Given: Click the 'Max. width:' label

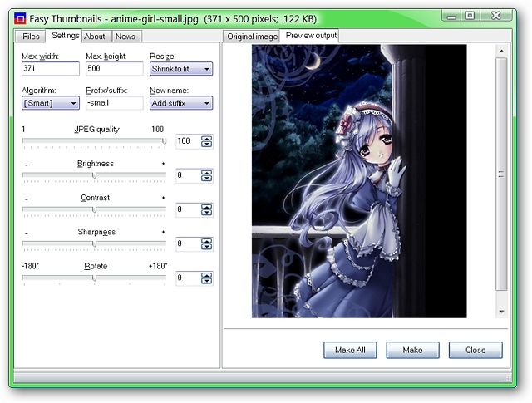Looking at the screenshot, I should click(40, 57).
